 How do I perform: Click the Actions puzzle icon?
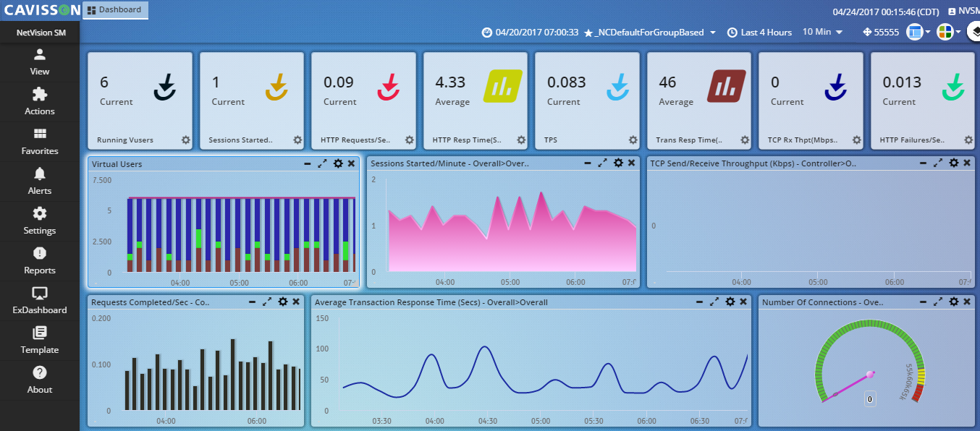(x=40, y=95)
